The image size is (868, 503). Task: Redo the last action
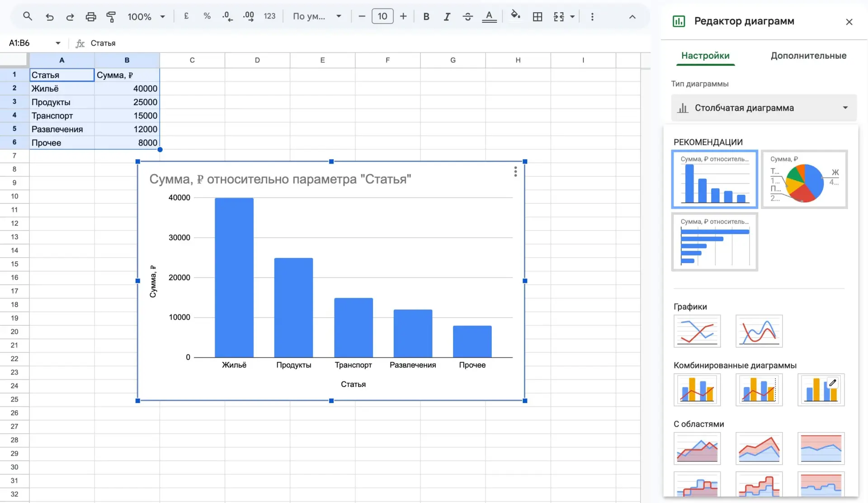coord(70,17)
